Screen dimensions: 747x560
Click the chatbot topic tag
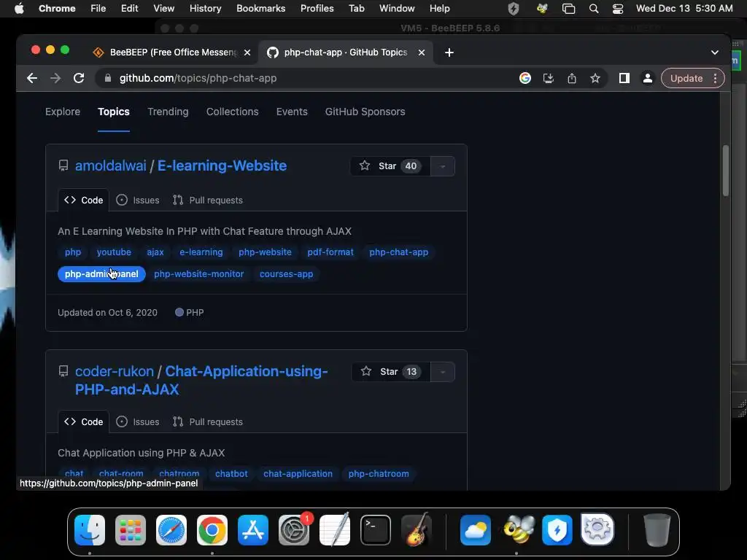[x=231, y=474]
